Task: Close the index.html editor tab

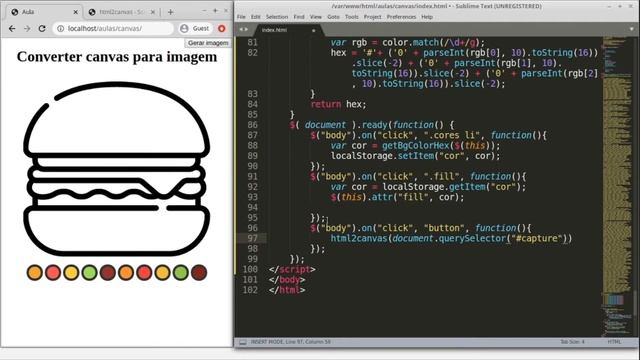Action: click(313, 30)
